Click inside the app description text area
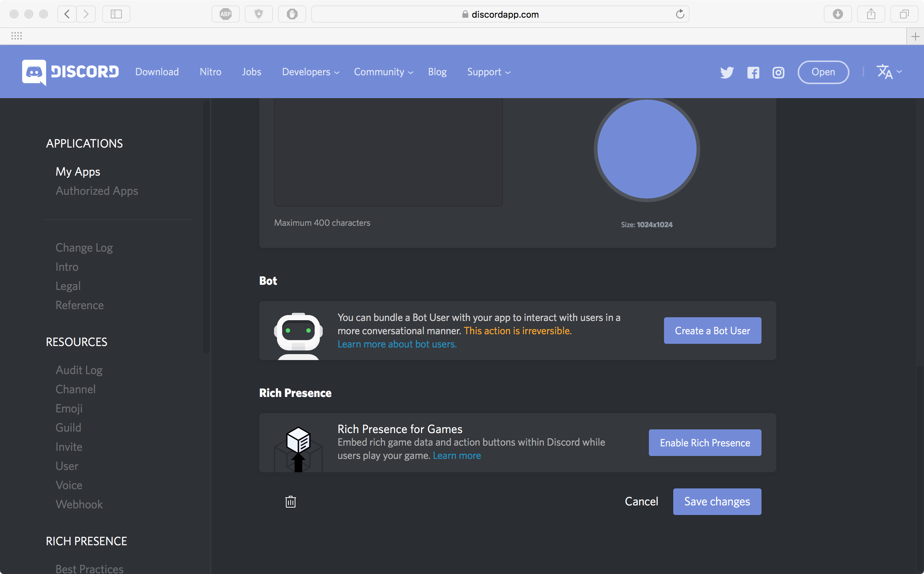Viewport: 924px width, 574px height. tap(388, 152)
